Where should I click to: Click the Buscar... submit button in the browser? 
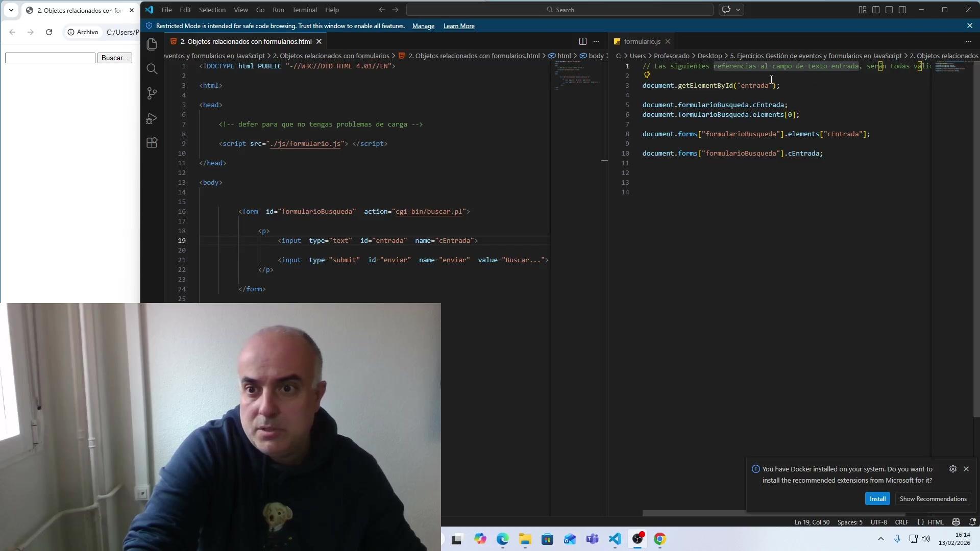[115, 58]
